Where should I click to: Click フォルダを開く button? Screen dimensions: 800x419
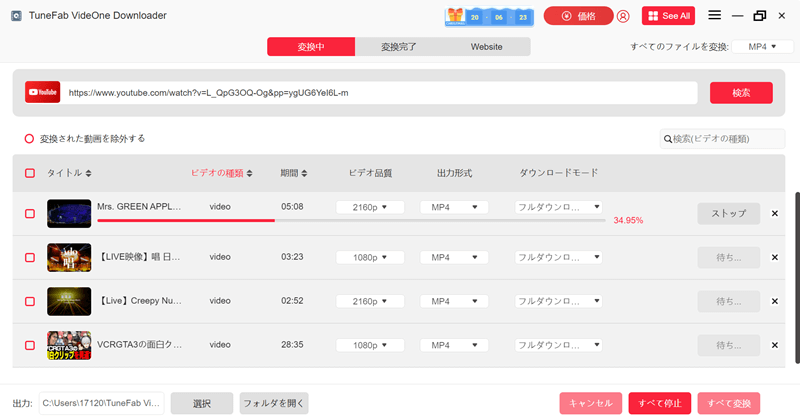[x=274, y=403]
